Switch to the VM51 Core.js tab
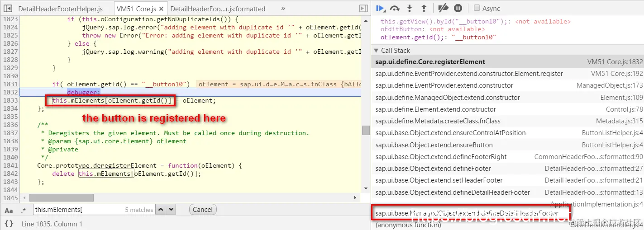This screenshot has height=230, width=644. tap(136, 9)
